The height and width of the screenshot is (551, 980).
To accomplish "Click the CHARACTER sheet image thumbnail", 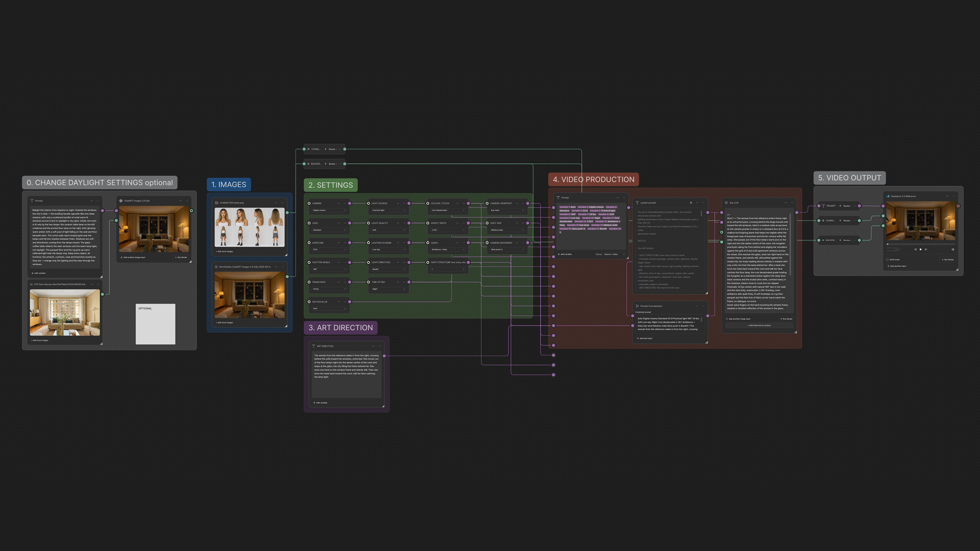I will point(250,227).
